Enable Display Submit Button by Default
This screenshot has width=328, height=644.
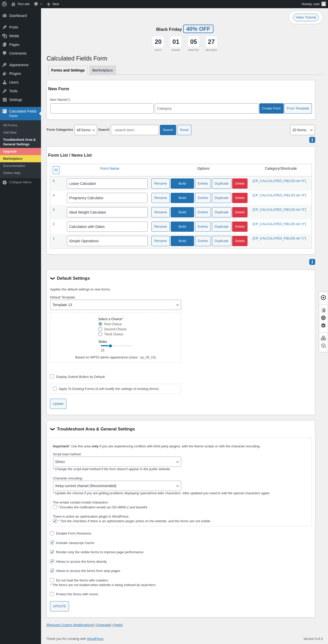click(x=52, y=376)
